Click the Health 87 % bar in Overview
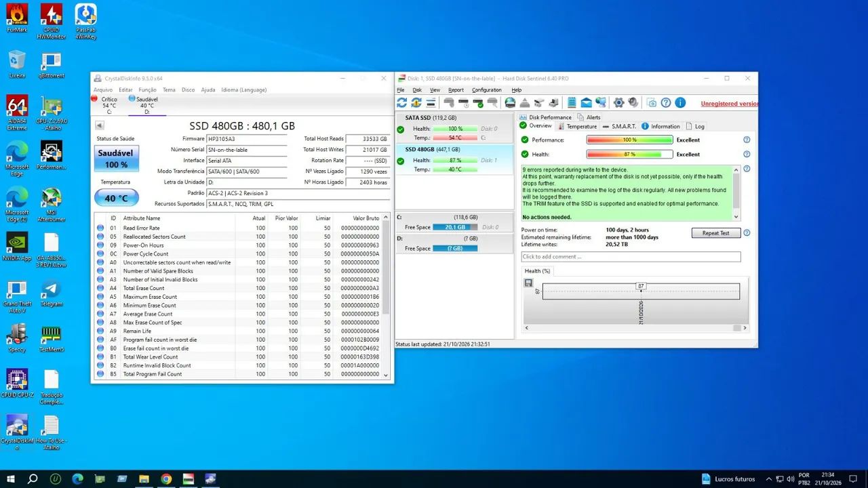The image size is (868, 488). (629, 155)
